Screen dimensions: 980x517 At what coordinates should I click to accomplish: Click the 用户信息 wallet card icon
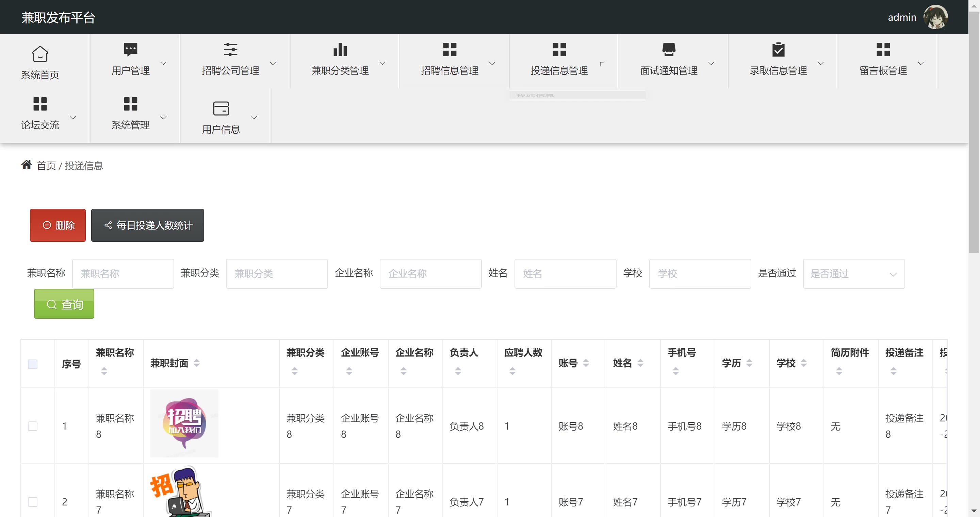point(221,109)
